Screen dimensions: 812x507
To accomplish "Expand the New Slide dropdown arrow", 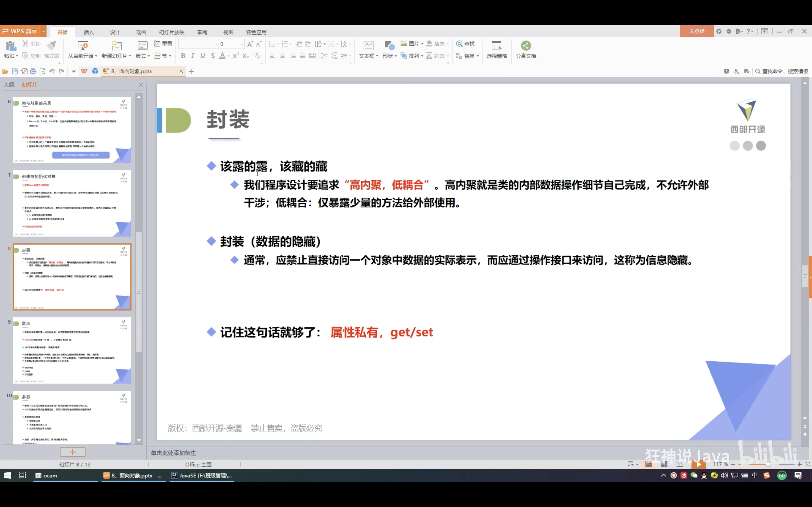I will pos(130,56).
